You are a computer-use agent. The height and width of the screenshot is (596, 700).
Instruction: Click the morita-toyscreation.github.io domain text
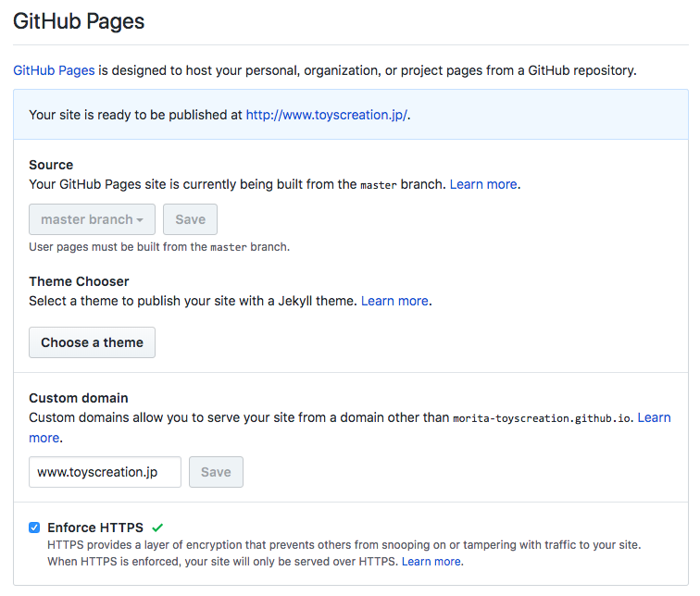pyautogui.click(x=542, y=418)
